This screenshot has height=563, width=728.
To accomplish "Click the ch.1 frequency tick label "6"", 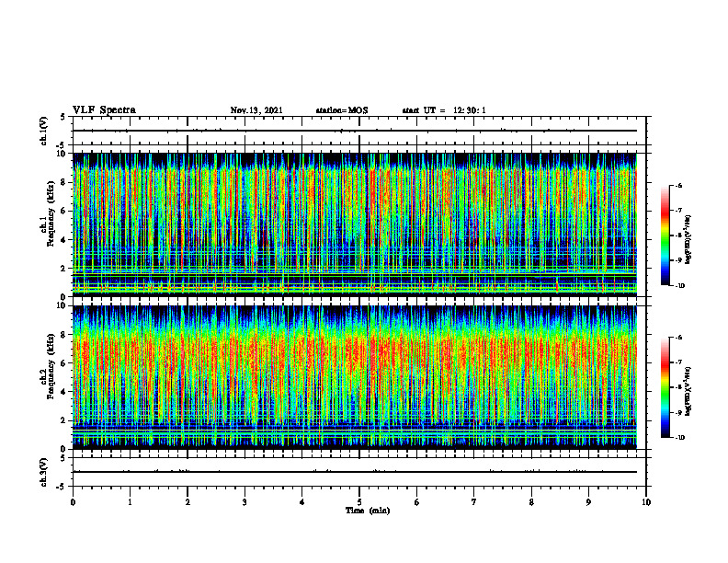I will 64,211.
